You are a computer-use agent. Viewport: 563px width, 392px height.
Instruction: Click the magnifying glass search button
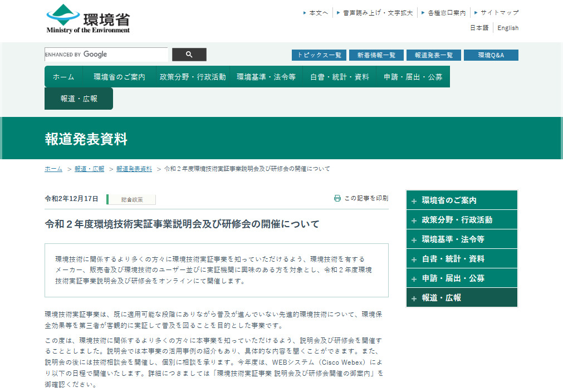(x=189, y=55)
